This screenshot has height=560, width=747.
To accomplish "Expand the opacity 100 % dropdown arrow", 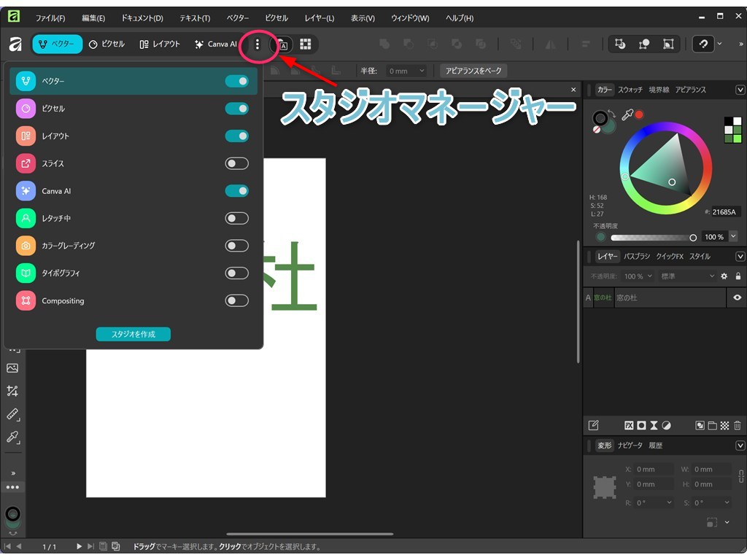I will pyautogui.click(x=732, y=237).
